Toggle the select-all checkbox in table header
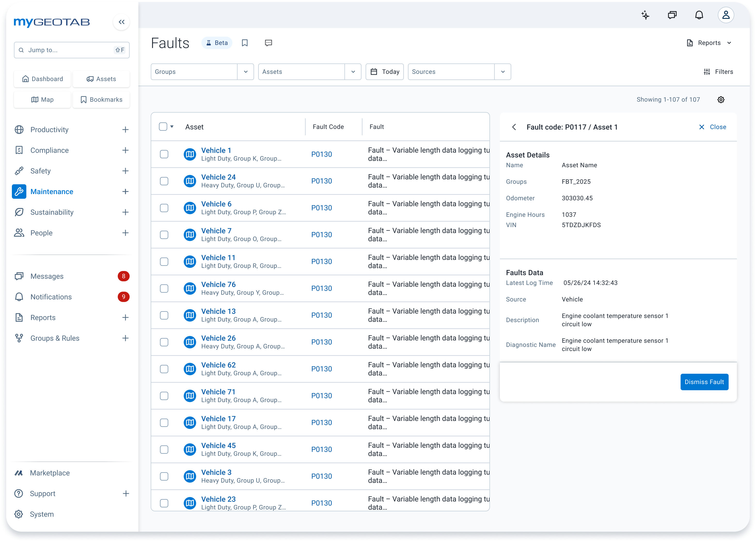Viewport: 756px width, 542px height. tap(163, 126)
